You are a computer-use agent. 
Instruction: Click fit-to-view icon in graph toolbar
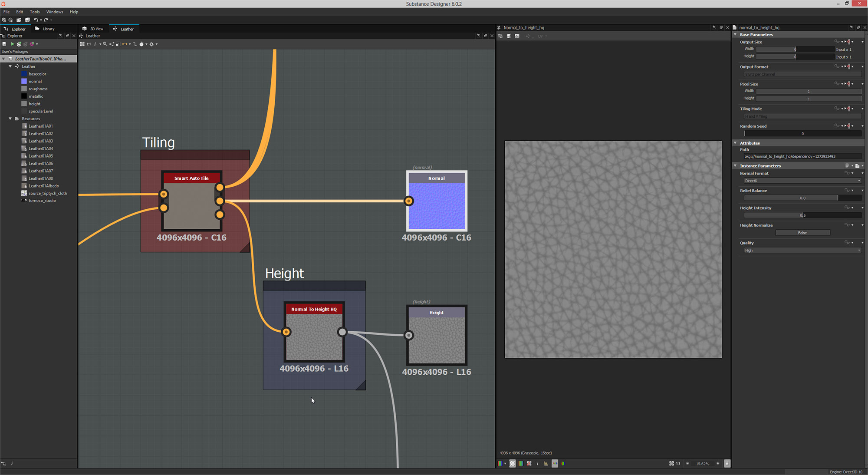82,44
